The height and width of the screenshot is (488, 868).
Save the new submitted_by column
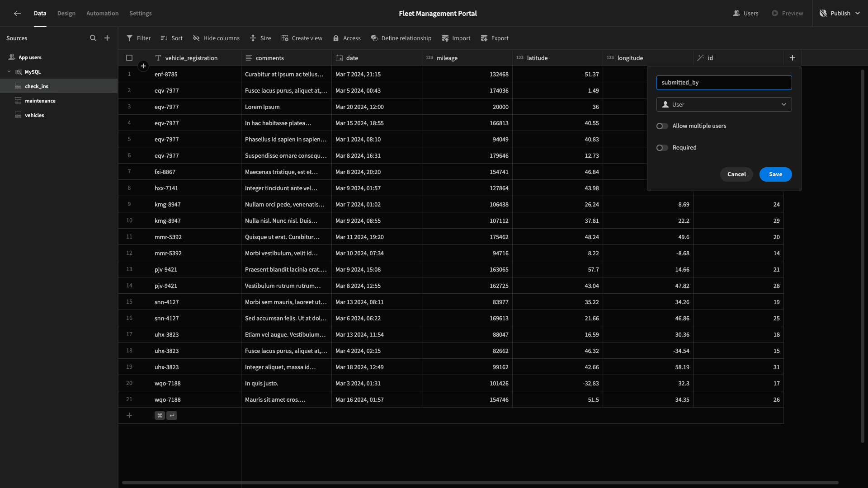(x=775, y=174)
